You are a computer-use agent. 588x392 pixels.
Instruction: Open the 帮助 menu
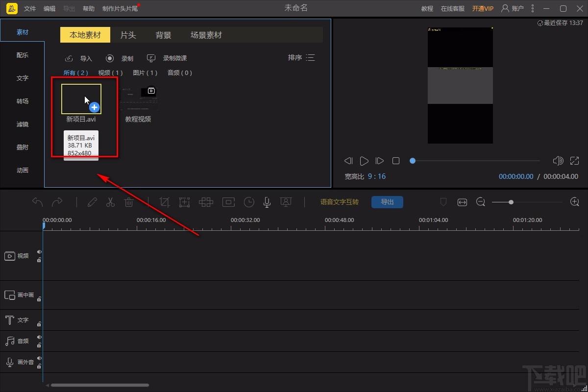(89, 9)
